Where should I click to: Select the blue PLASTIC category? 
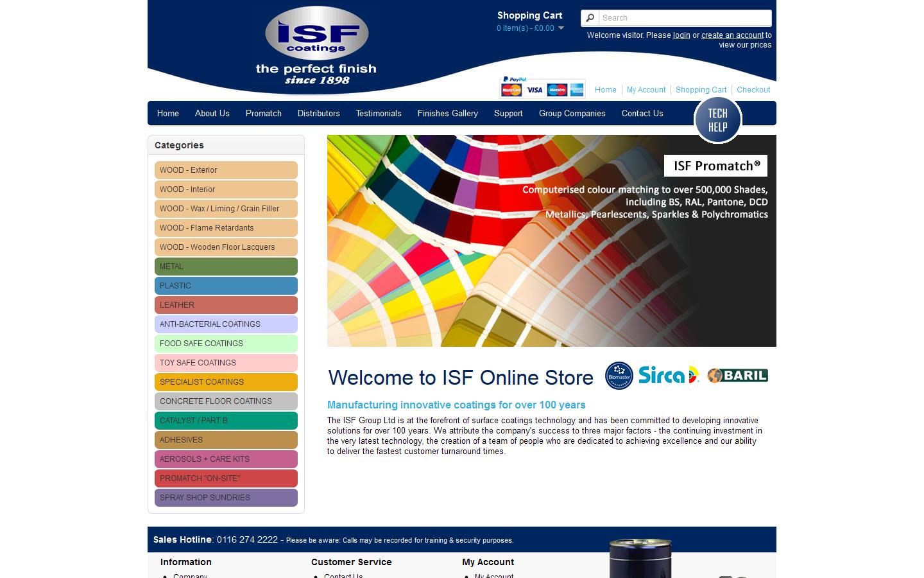226,286
